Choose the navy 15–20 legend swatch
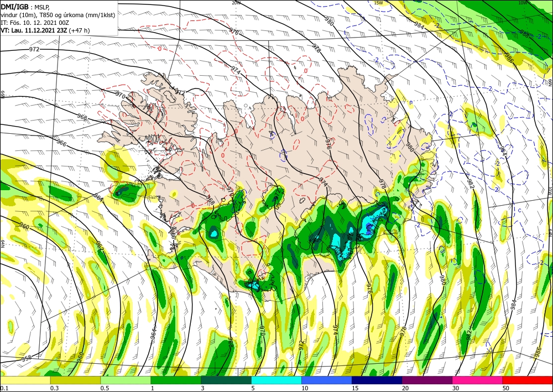 click(377, 380)
